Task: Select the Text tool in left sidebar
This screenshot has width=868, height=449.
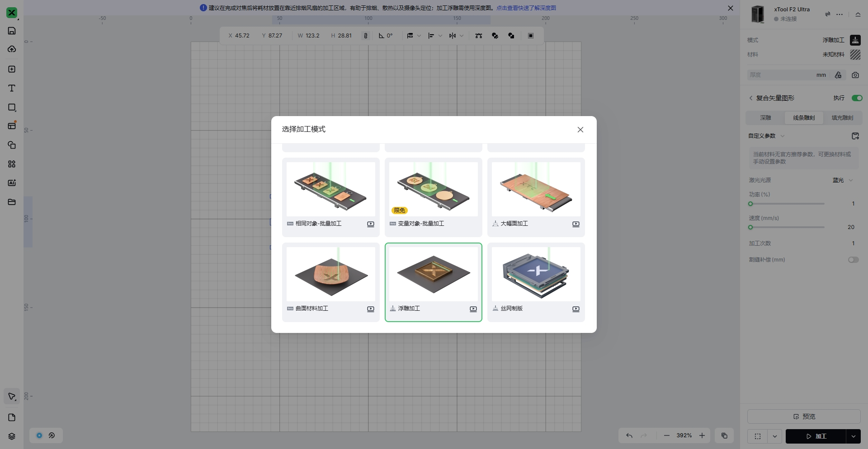Action: tap(12, 88)
